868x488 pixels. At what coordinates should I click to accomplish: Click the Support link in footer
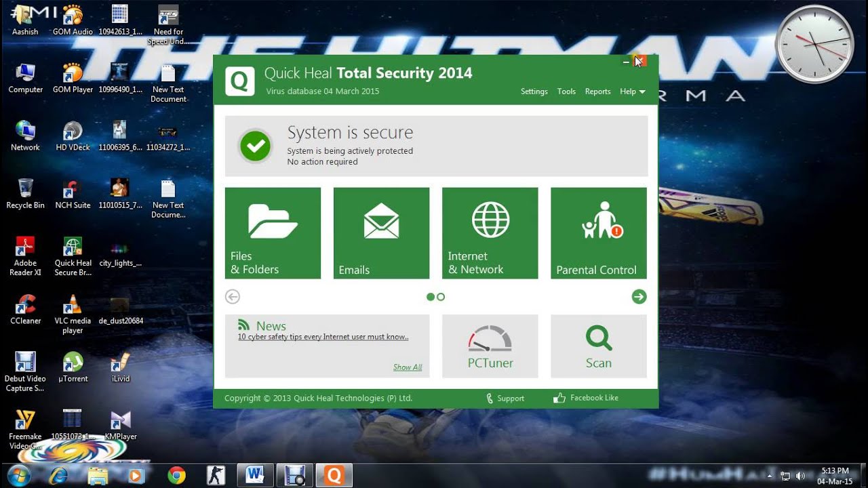click(x=505, y=399)
